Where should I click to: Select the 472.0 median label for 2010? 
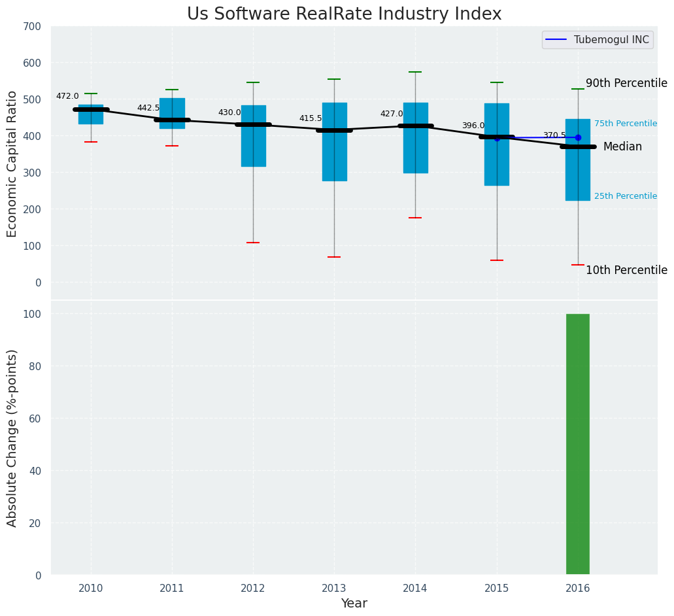(x=67, y=96)
